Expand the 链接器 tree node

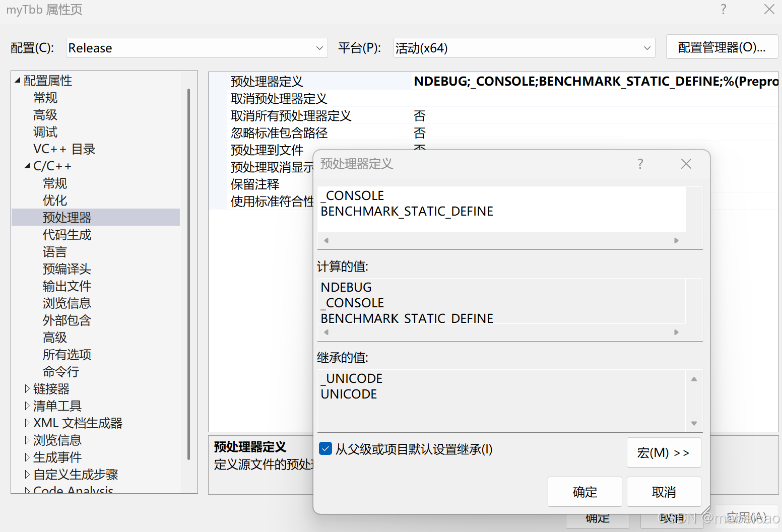click(x=27, y=388)
